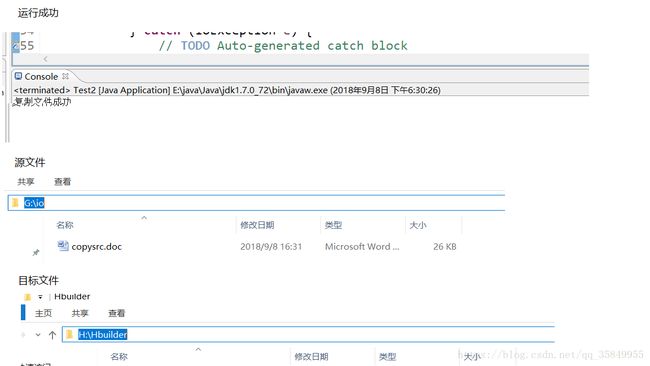
Task: Click folder icon in H:\Hbuilder address bar
Action: point(70,334)
